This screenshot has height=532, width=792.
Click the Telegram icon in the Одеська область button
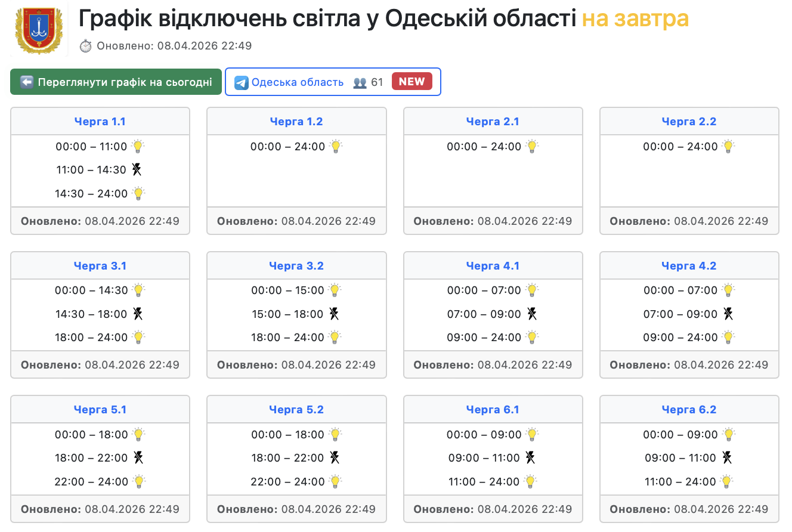coord(241,82)
